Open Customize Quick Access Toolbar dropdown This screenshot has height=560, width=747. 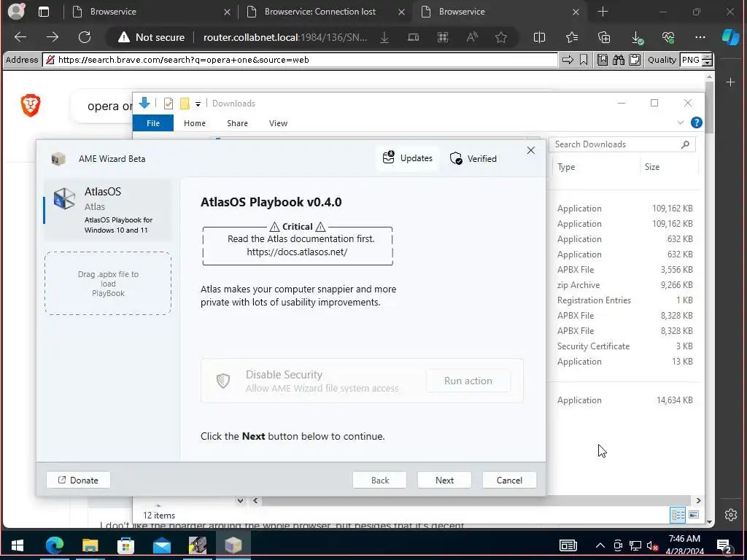click(x=198, y=104)
